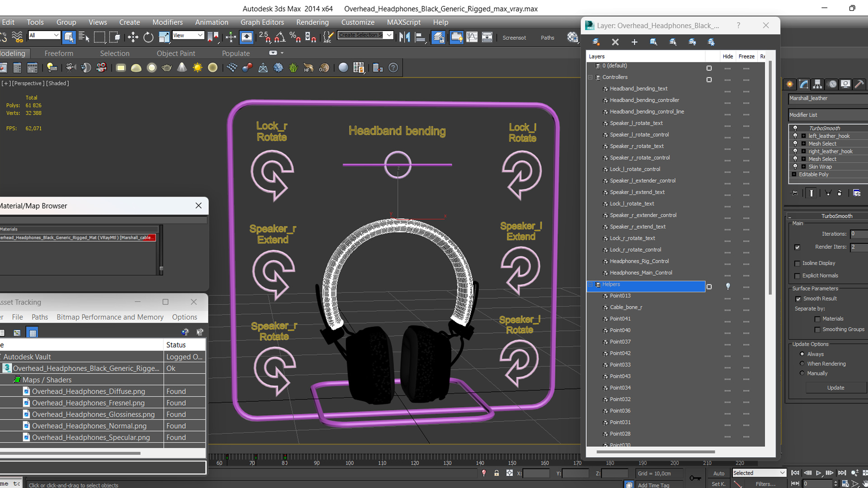Click Hide column header in Layer dialog
Screen dimensions: 868x488
pos(728,56)
